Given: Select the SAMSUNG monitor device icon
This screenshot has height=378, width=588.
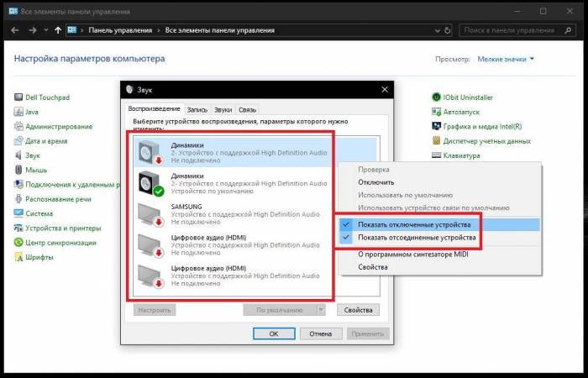Looking at the screenshot, I should pos(151,214).
